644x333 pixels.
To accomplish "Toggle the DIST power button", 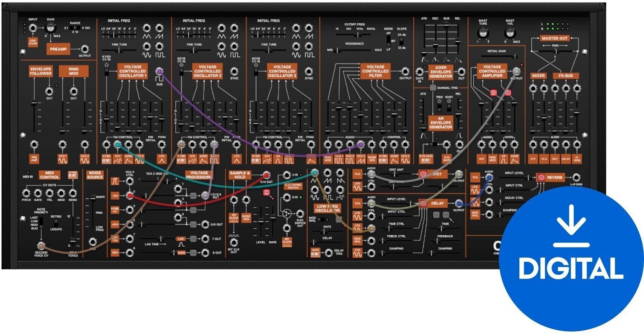I will (423, 174).
